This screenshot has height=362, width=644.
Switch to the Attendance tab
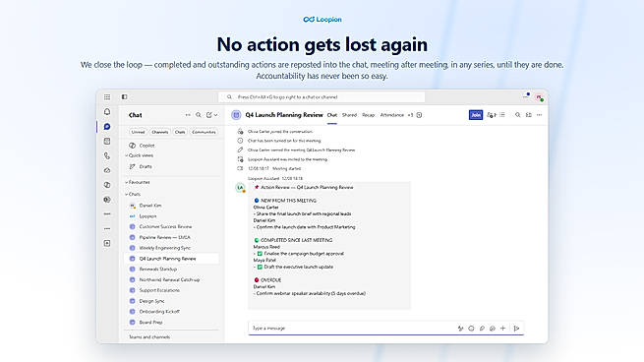point(392,115)
